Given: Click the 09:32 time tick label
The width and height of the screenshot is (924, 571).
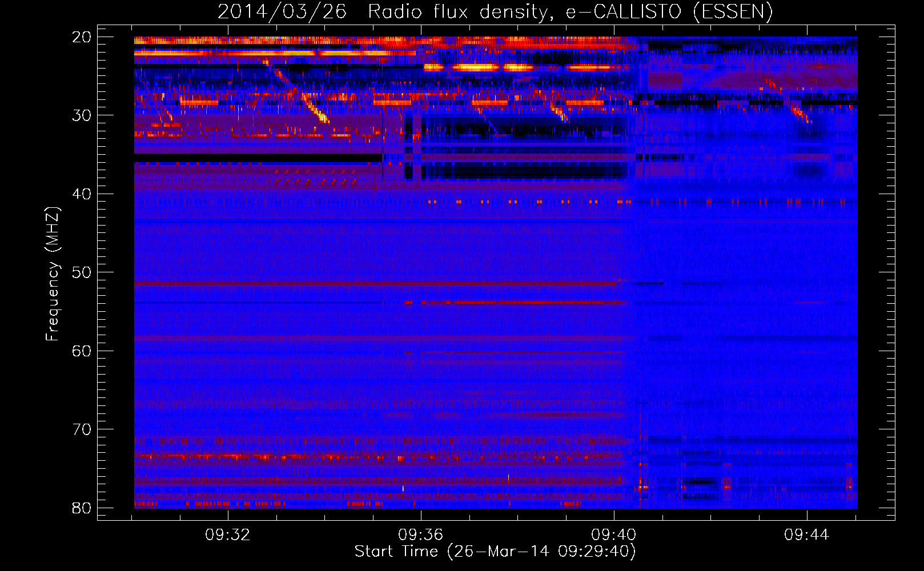Looking at the screenshot, I should pos(228,535).
